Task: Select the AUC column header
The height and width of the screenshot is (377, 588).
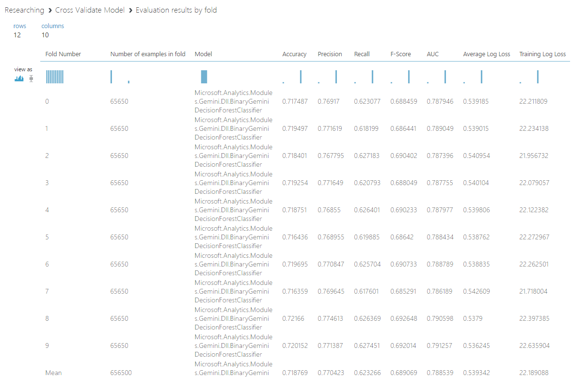Action: click(432, 54)
